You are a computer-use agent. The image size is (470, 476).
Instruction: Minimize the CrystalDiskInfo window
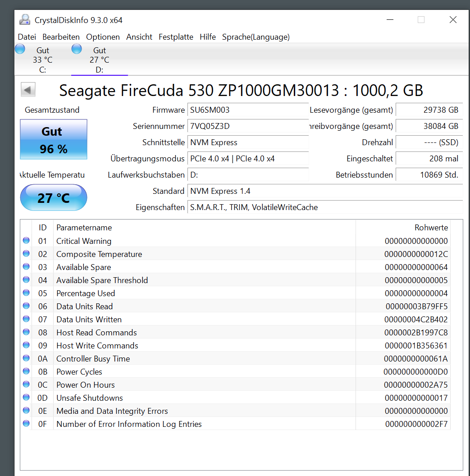tap(390, 20)
